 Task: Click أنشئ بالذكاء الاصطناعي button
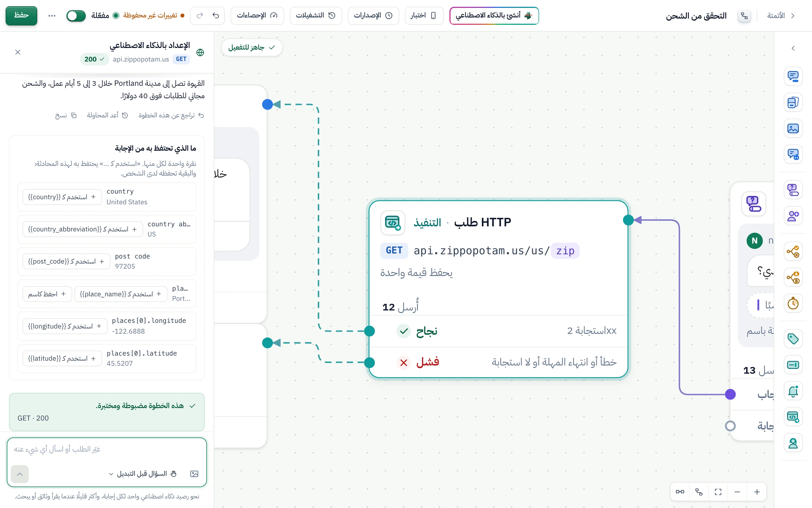pyautogui.click(x=494, y=16)
